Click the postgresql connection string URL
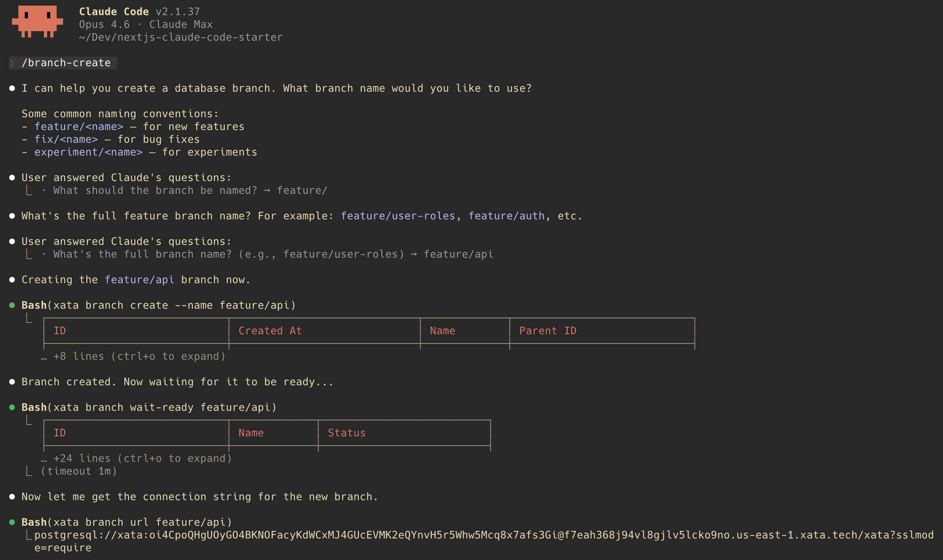 tap(484, 541)
